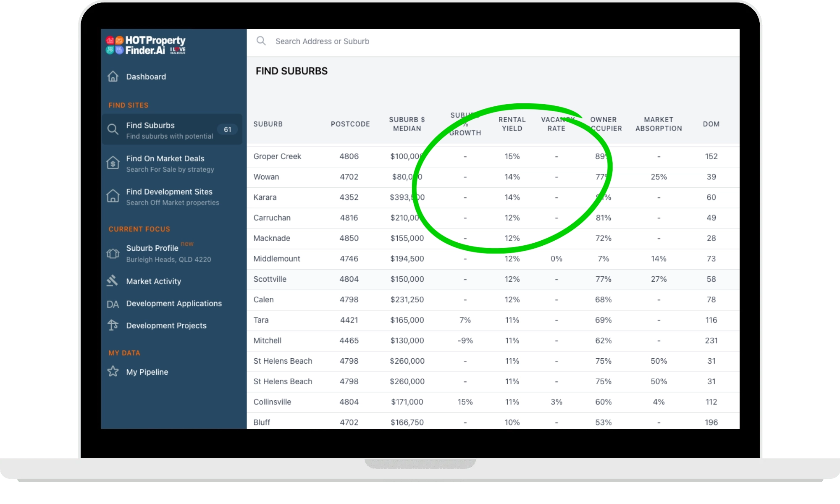Screen dimensions: 840x504
Task: Sort by Rental Yield column header
Action: (512, 124)
